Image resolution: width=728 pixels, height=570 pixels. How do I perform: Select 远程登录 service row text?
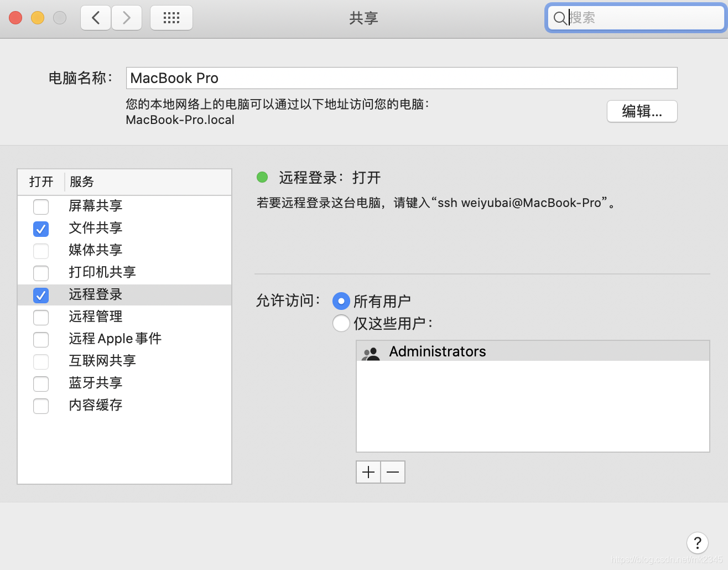coord(95,294)
